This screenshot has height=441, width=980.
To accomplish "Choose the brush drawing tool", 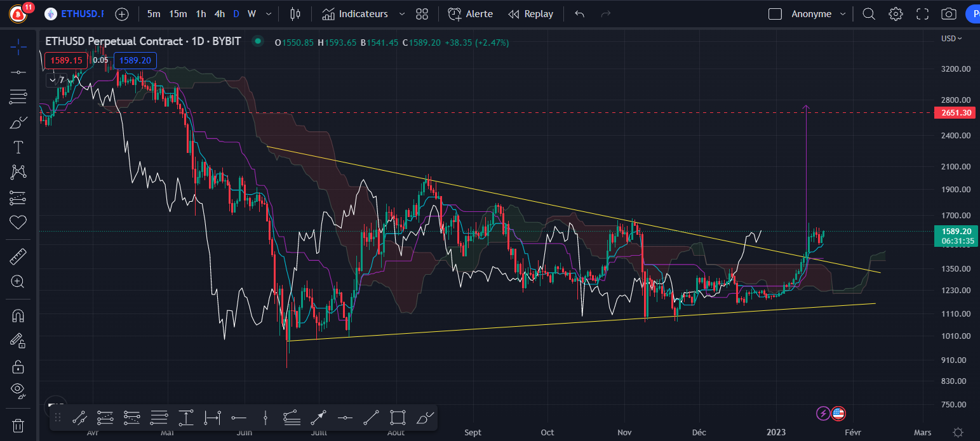I will [x=18, y=122].
